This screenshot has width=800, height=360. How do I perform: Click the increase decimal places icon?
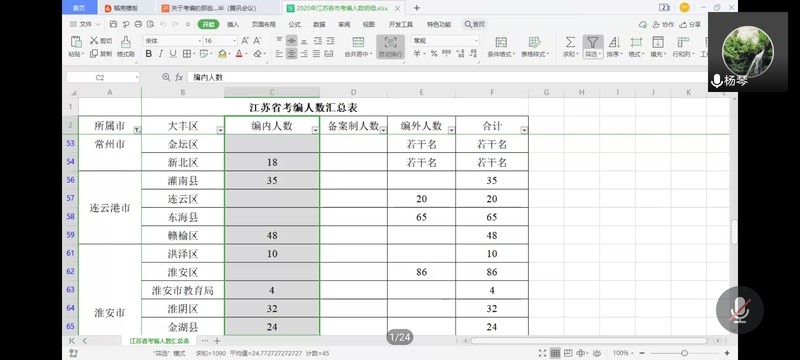pyautogui.click(x=460, y=54)
